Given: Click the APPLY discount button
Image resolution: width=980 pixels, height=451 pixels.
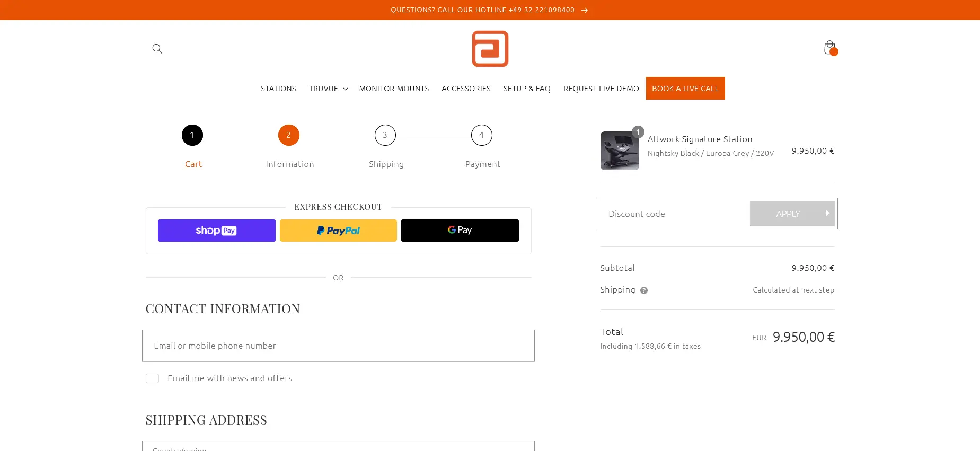Looking at the screenshot, I should [x=792, y=214].
